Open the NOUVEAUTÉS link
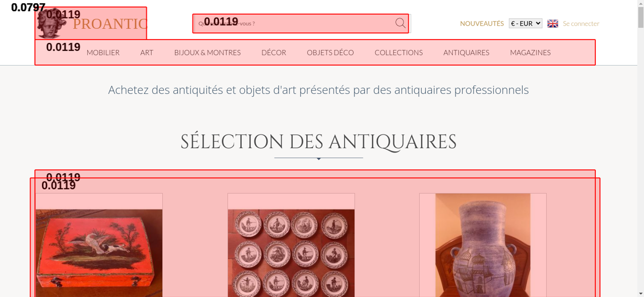 482,23
